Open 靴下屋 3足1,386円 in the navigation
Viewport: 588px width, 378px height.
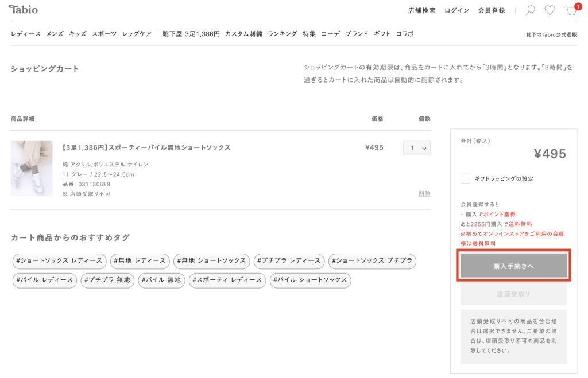[x=191, y=34]
